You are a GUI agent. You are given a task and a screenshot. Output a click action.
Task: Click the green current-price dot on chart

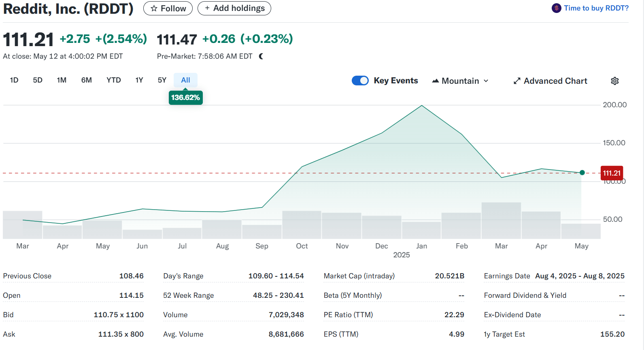coord(582,173)
